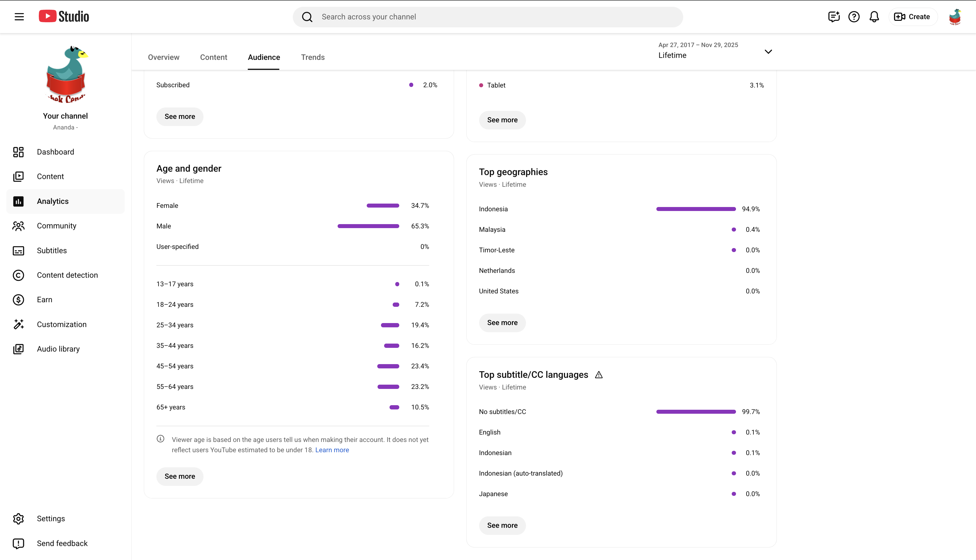The height and width of the screenshot is (560, 976).
Task: Click the Indonesia 94.9% progress bar
Action: (x=696, y=209)
